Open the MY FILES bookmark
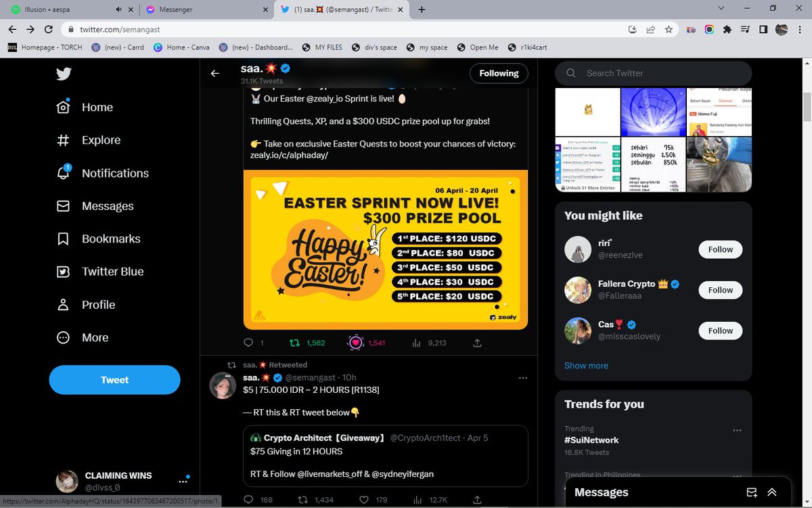Screen dimensions: 812x508 pyautogui.click(x=322, y=47)
